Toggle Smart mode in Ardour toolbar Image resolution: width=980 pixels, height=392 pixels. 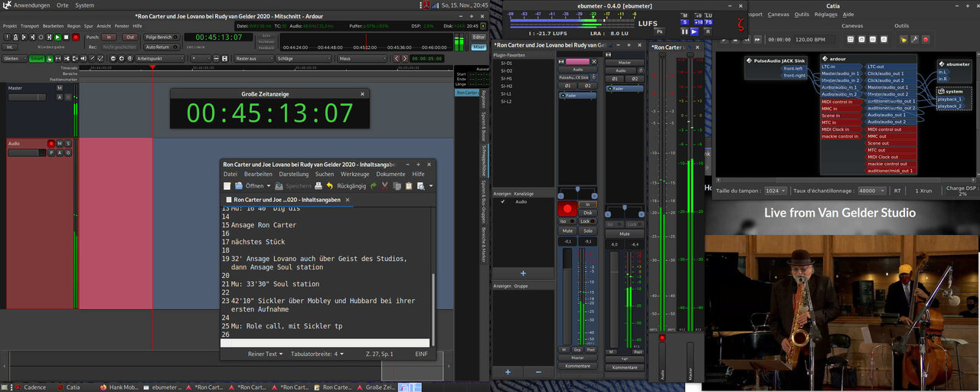(x=37, y=58)
